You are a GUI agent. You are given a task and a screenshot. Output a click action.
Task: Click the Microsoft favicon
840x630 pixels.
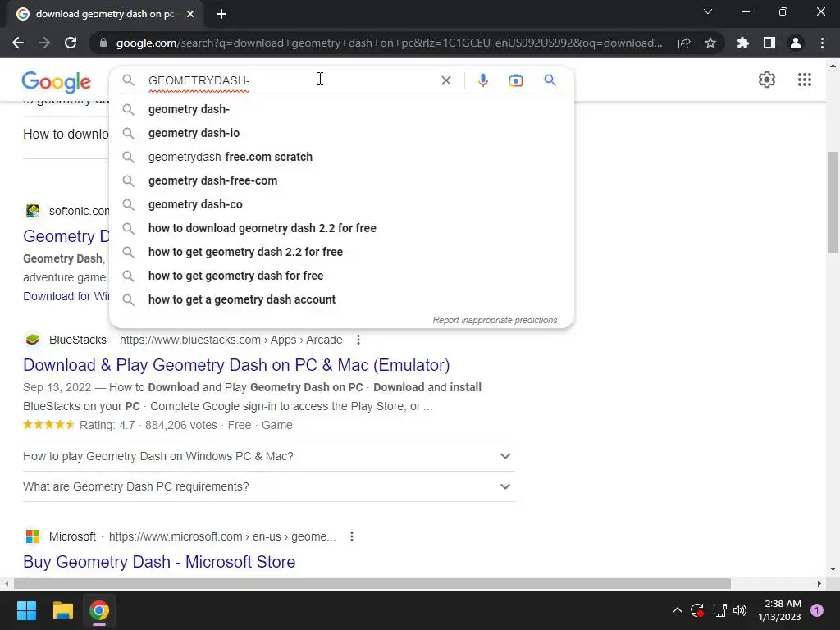click(33, 536)
